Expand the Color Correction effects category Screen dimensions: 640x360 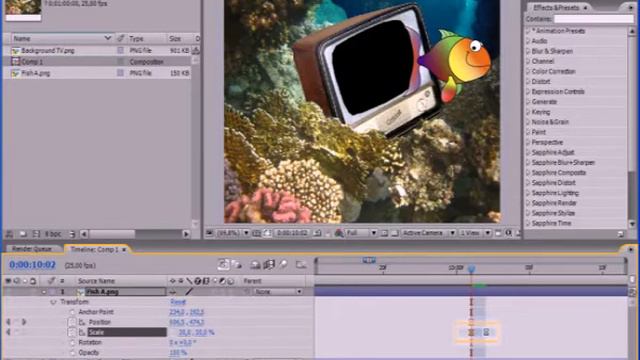pos(528,71)
